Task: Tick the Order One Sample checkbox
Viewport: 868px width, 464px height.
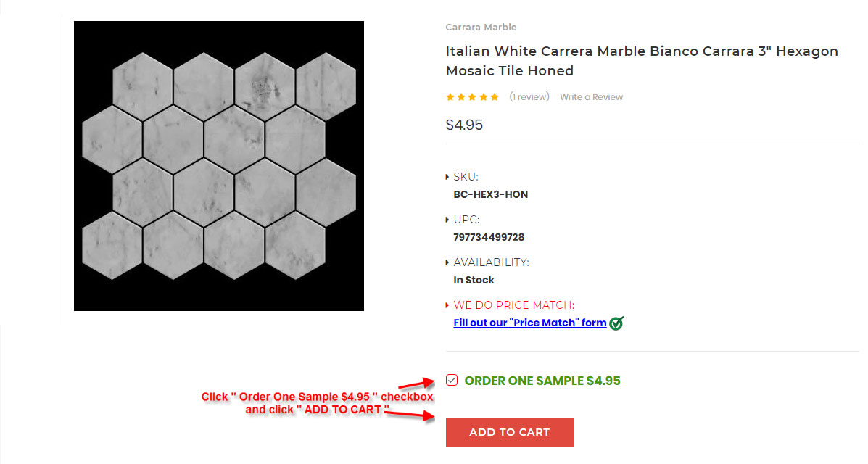Action: pos(452,381)
